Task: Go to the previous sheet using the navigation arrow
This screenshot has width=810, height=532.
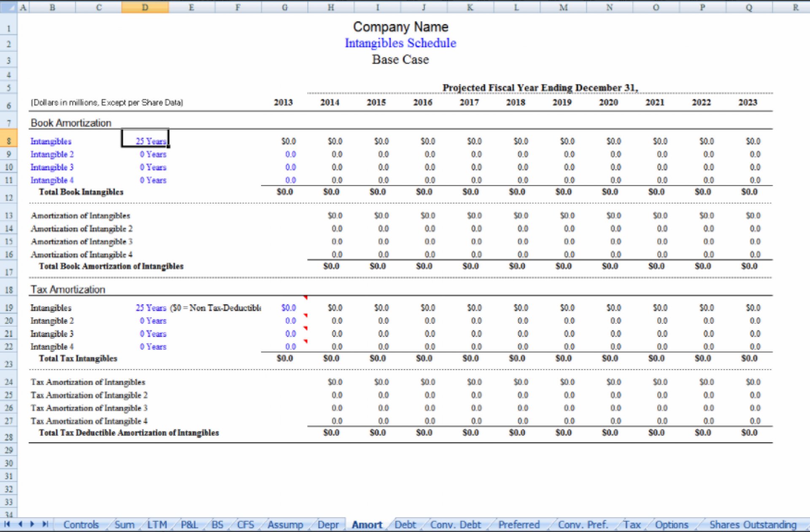Action: [x=20, y=524]
